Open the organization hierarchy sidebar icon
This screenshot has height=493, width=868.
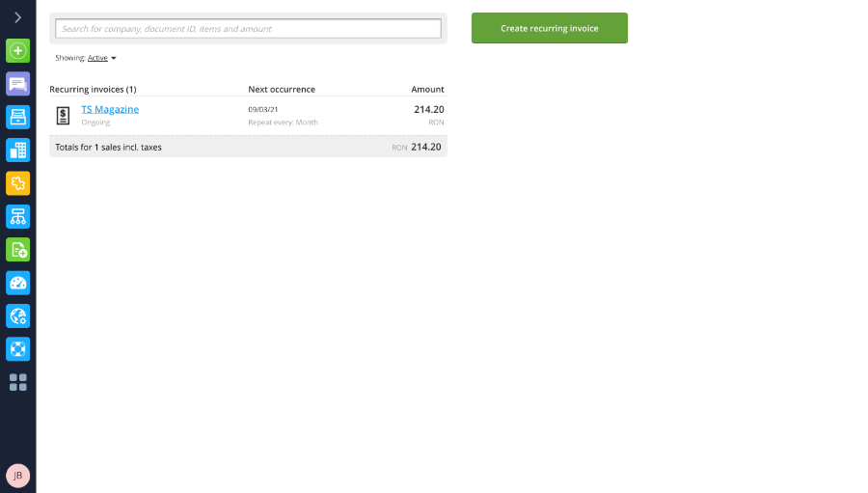[17, 216]
